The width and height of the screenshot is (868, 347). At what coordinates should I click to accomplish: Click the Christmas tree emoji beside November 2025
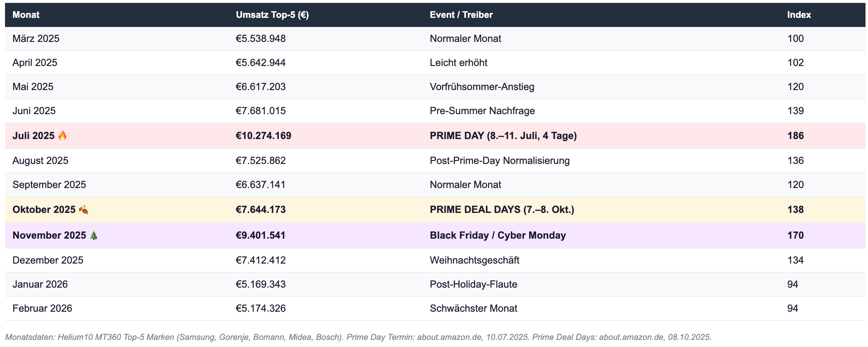(x=94, y=235)
